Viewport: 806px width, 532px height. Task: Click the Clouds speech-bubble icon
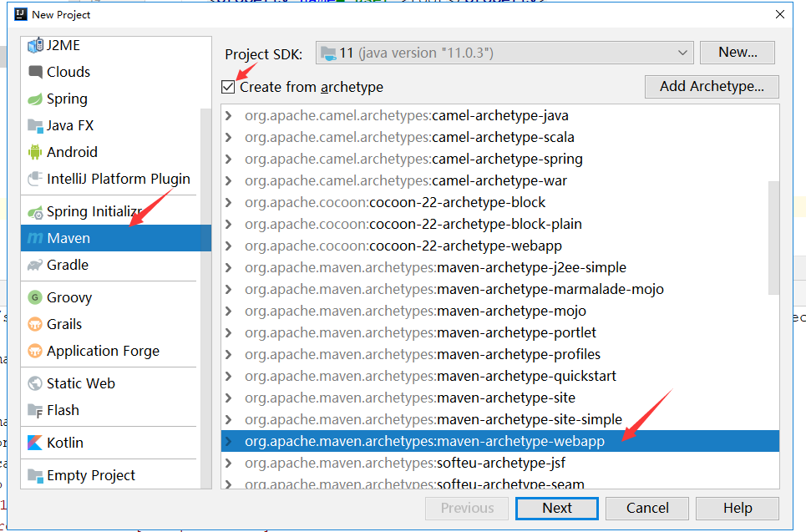[x=35, y=72]
